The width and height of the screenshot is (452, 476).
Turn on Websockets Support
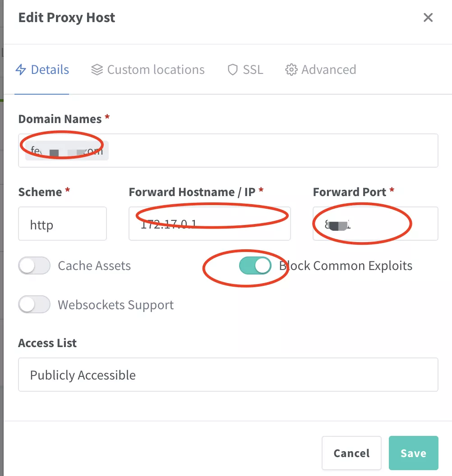coord(34,305)
